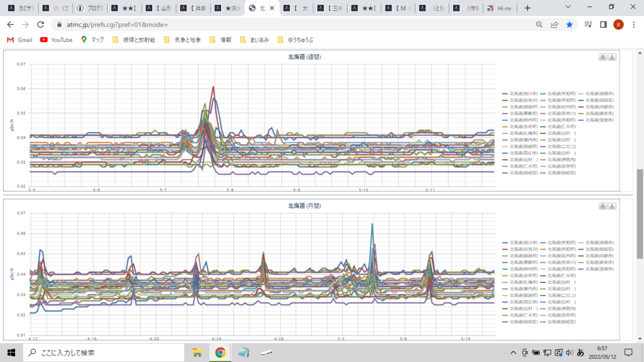Open the 被曝と放射能 bookmark folder
644x362 pixels.
[134, 40]
